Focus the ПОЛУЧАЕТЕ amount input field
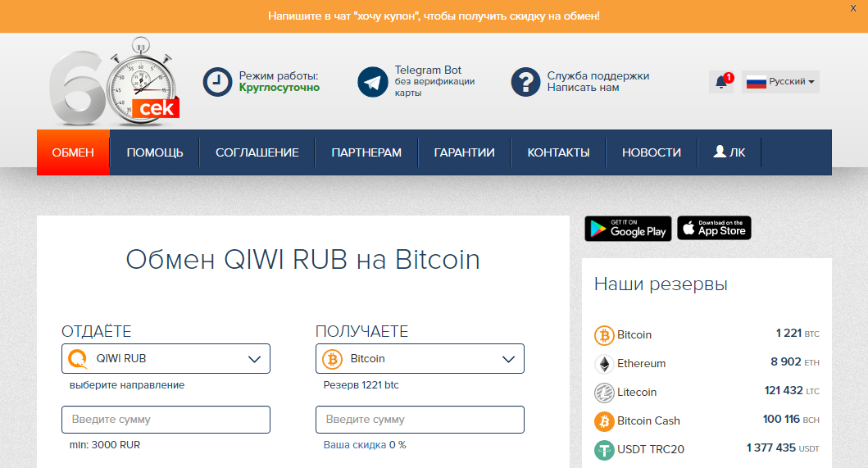The height and width of the screenshot is (468, 868). 420,420
